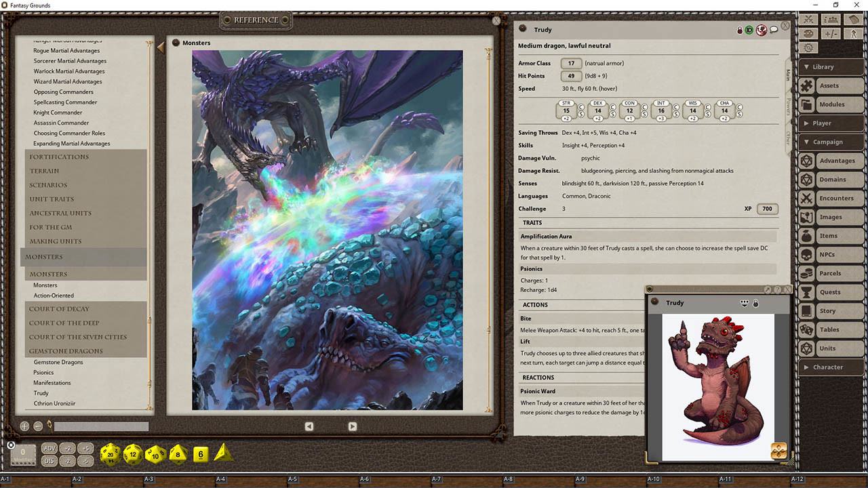This screenshot has width=868, height=488.
Task: Roll the yellow d20 die
Action: pos(111,454)
